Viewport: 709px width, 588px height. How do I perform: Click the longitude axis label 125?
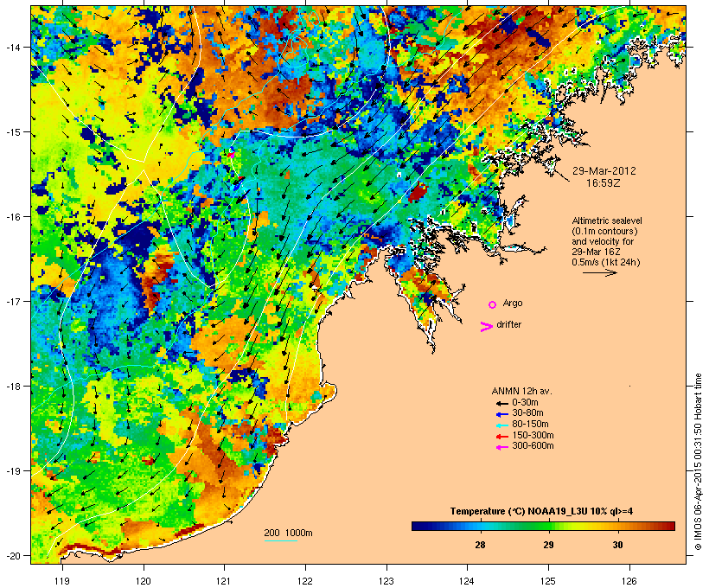tap(548, 581)
